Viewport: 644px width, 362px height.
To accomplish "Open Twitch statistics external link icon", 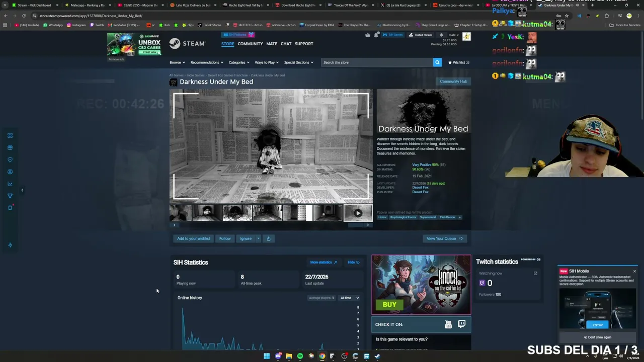I will (535, 274).
